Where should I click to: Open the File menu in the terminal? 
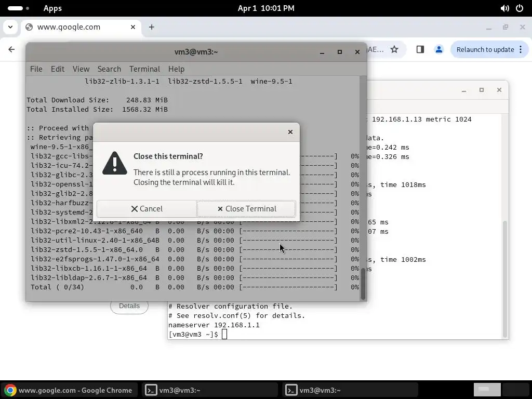click(36, 69)
